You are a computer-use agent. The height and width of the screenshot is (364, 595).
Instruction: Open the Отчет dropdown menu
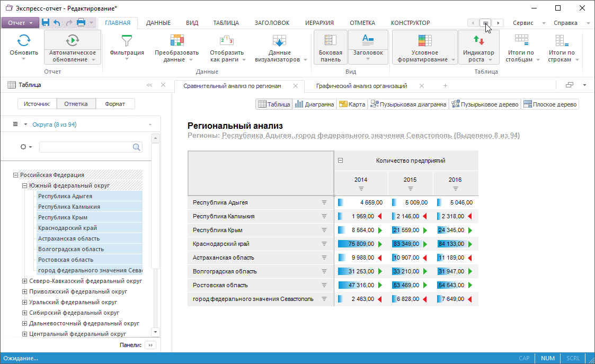(x=20, y=23)
